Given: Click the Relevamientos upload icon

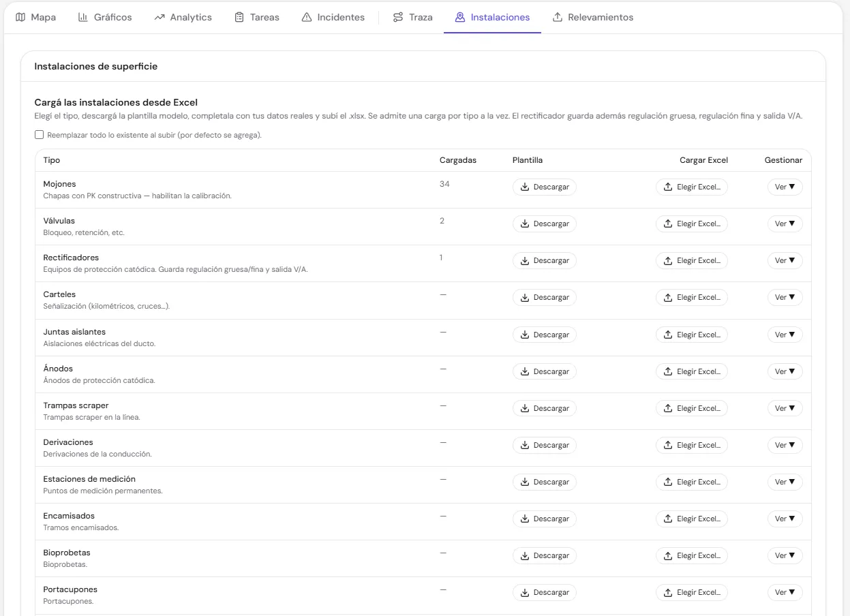Looking at the screenshot, I should click(x=558, y=17).
